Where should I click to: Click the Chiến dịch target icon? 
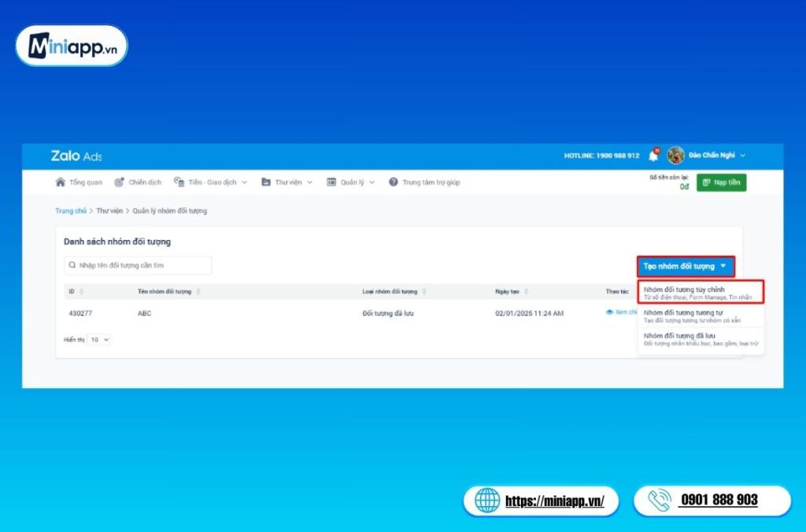click(120, 182)
